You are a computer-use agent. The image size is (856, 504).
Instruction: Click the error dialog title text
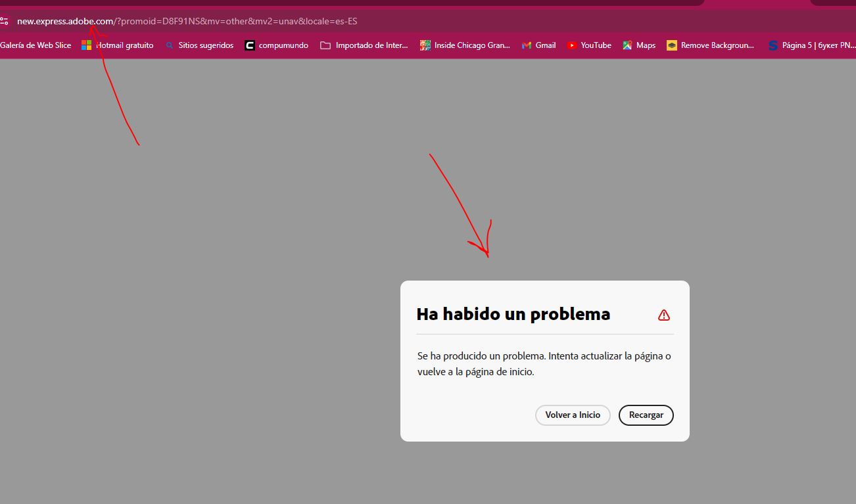(x=513, y=314)
